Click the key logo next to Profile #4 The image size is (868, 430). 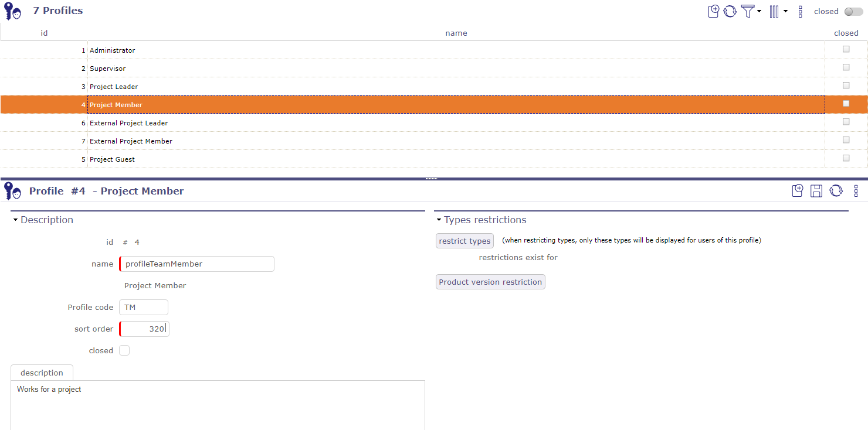tap(12, 190)
